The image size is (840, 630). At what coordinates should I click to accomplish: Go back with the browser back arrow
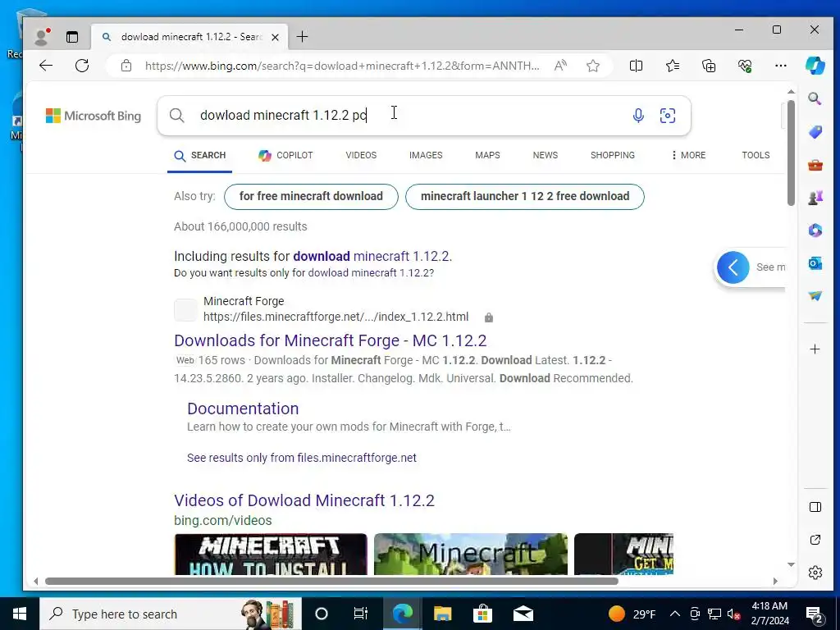tap(46, 66)
